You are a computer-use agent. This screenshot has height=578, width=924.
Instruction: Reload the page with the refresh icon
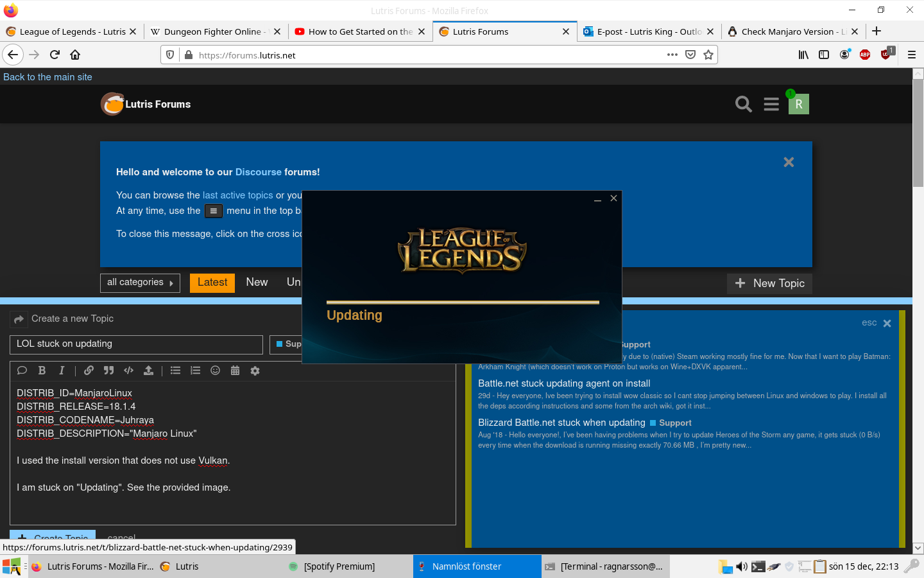coord(55,55)
